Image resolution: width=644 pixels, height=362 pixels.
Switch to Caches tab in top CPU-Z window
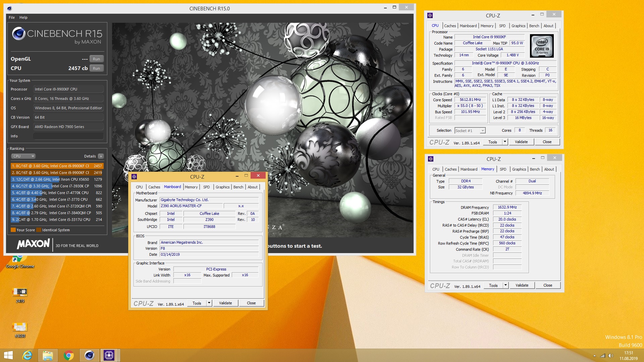450,26
